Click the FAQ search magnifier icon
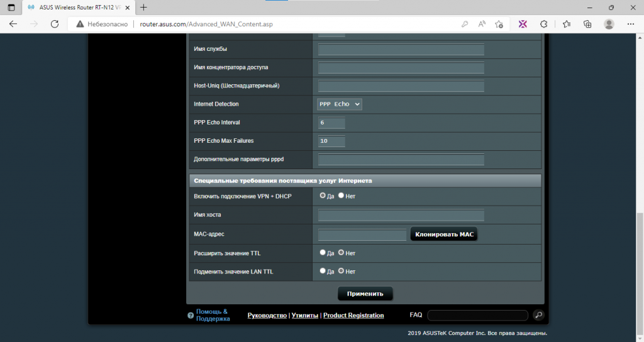644x342 pixels. click(x=538, y=315)
